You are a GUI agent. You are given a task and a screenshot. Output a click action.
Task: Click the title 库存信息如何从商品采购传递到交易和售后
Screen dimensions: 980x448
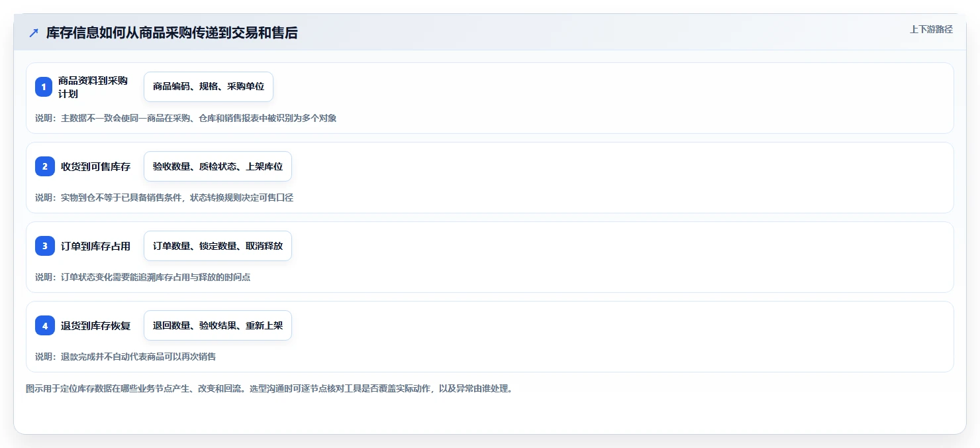(172, 33)
